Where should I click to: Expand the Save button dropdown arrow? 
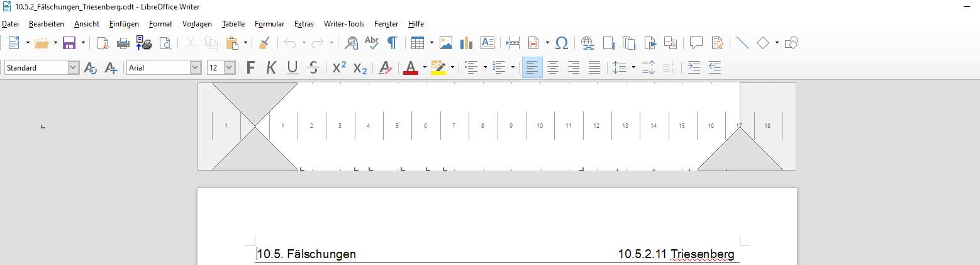pos(83,43)
